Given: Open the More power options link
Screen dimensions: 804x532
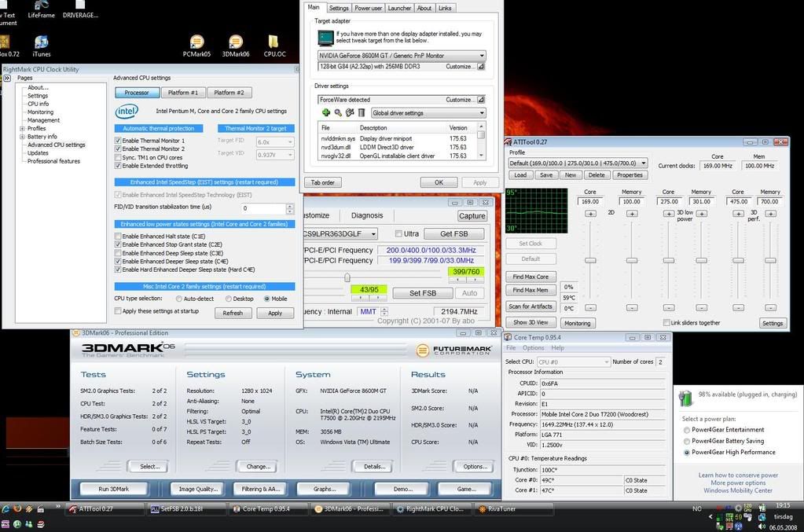Looking at the screenshot, I should (738, 482).
